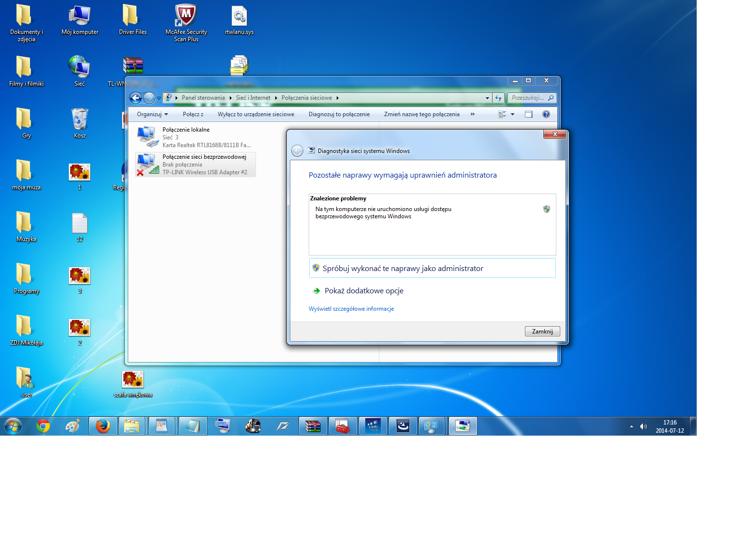
Task: Click 'Zmień nazwę tego połączenia'
Action: (422, 114)
